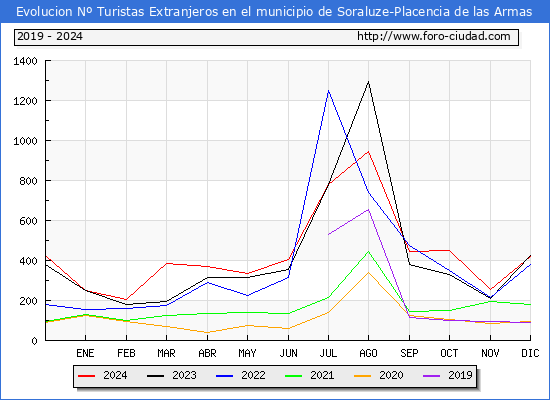Image resolution: width=550 pixels, height=400 pixels.
Task: Select the '2020' legend label
Action: click(x=391, y=375)
